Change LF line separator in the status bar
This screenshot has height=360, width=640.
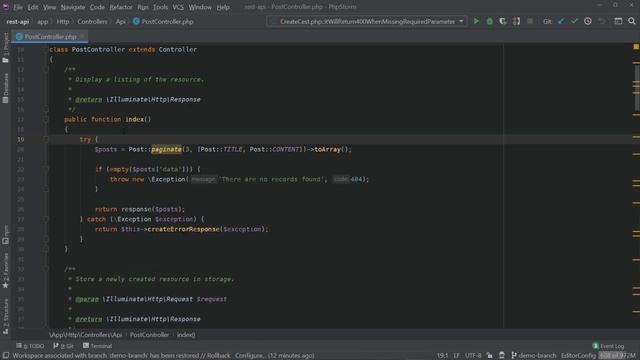click(456, 356)
